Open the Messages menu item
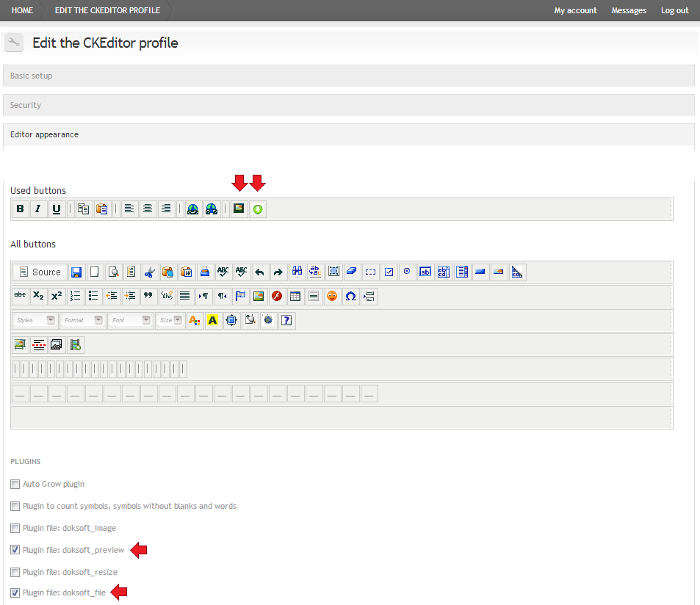The width and height of the screenshot is (700, 605). point(629,10)
